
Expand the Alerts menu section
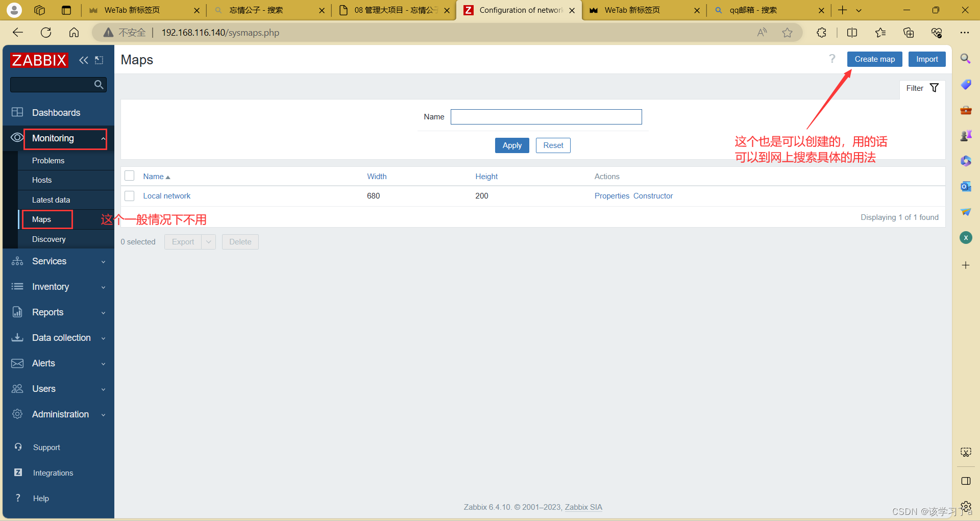pyautogui.click(x=103, y=364)
